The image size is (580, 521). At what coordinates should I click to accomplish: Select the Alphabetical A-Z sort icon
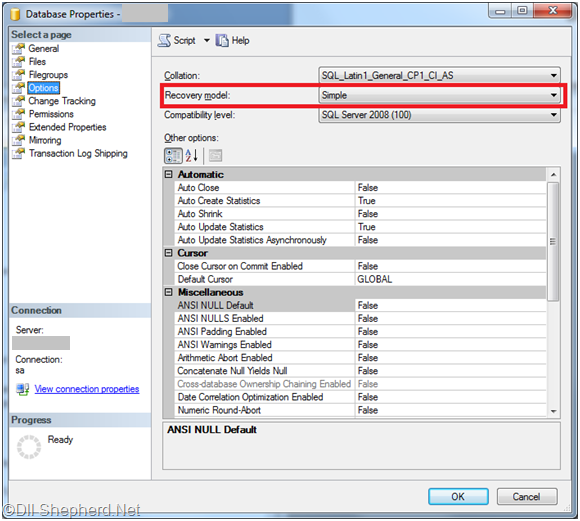tap(192, 156)
